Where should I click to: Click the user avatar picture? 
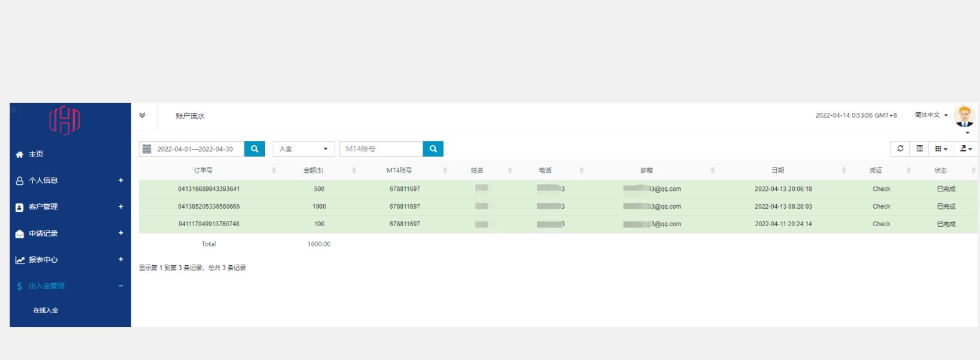pyautogui.click(x=964, y=115)
